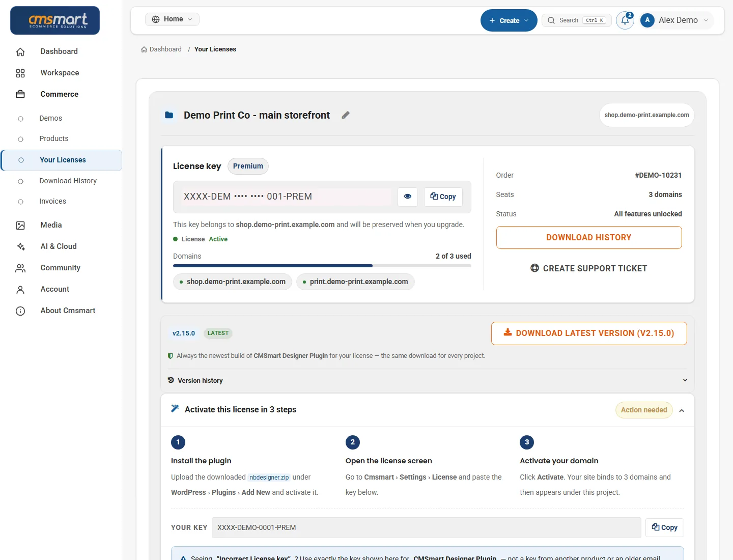Click the Version history clock icon
Image resolution: width=733 pixels, height=560 pixels.
tap(171, 380)
